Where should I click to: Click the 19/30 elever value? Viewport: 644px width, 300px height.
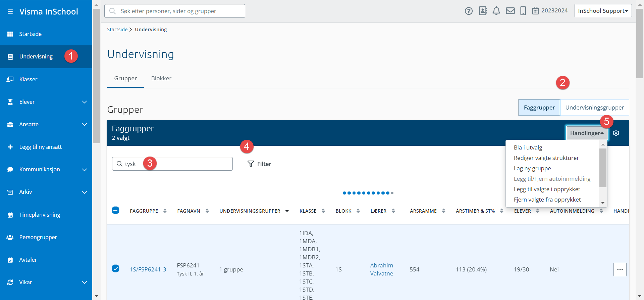tap(521, 269)
